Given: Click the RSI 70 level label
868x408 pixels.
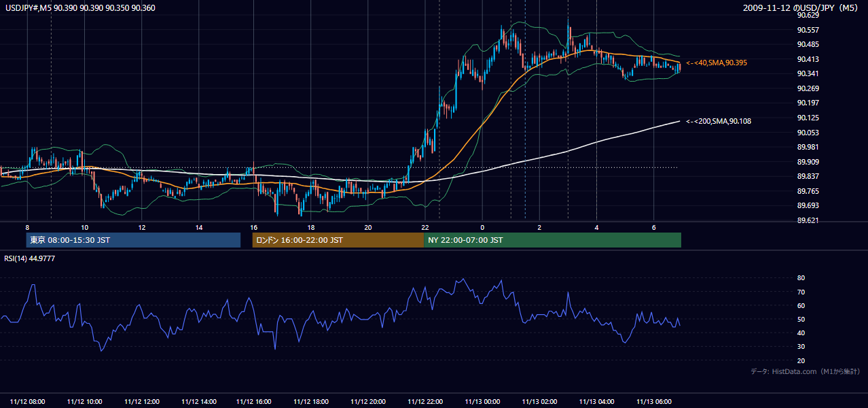Looking at the screenshot, I should click(801, 292).
